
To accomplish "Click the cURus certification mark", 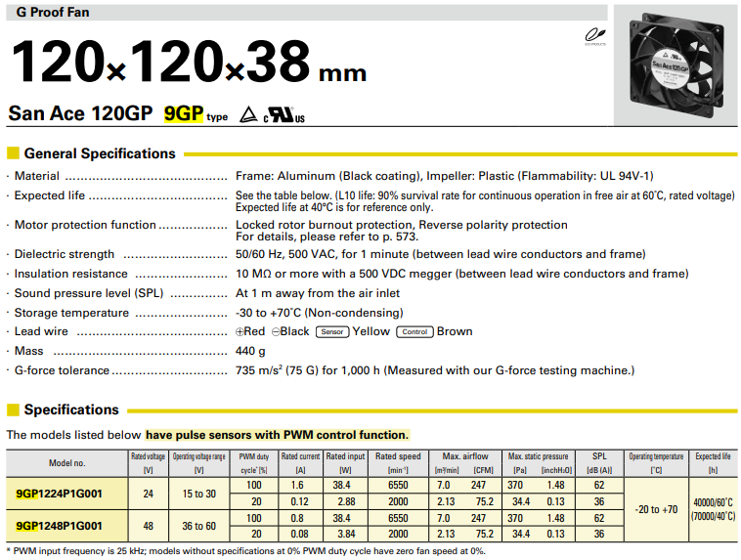I will point(286,115).
